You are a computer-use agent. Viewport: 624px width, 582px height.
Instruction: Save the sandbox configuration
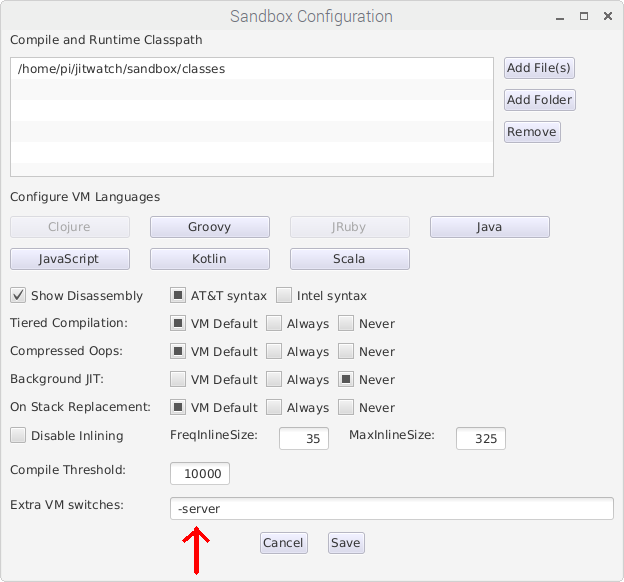[x=346, y=543]
